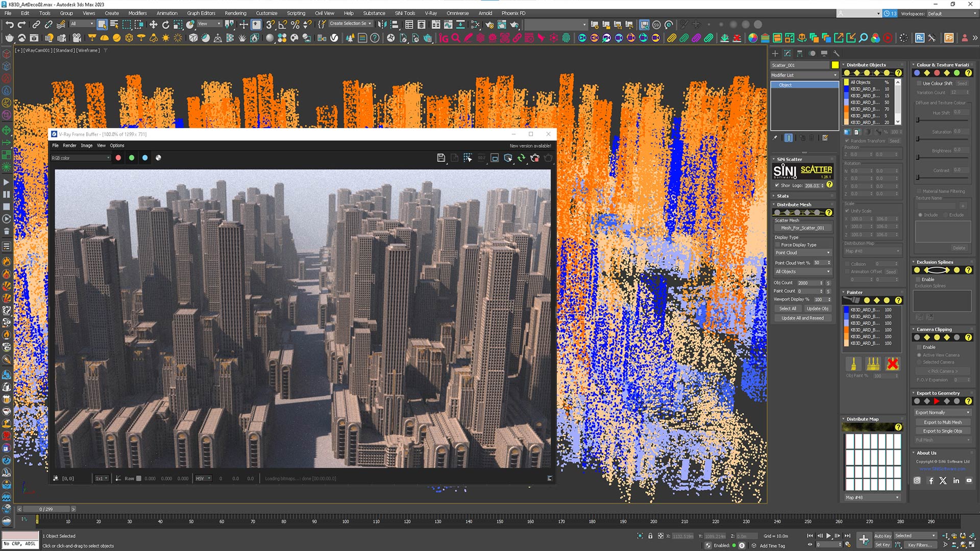Click the SiNi Scatter help question mark
This screenshot has width=980, height=551.
[829, 185]
